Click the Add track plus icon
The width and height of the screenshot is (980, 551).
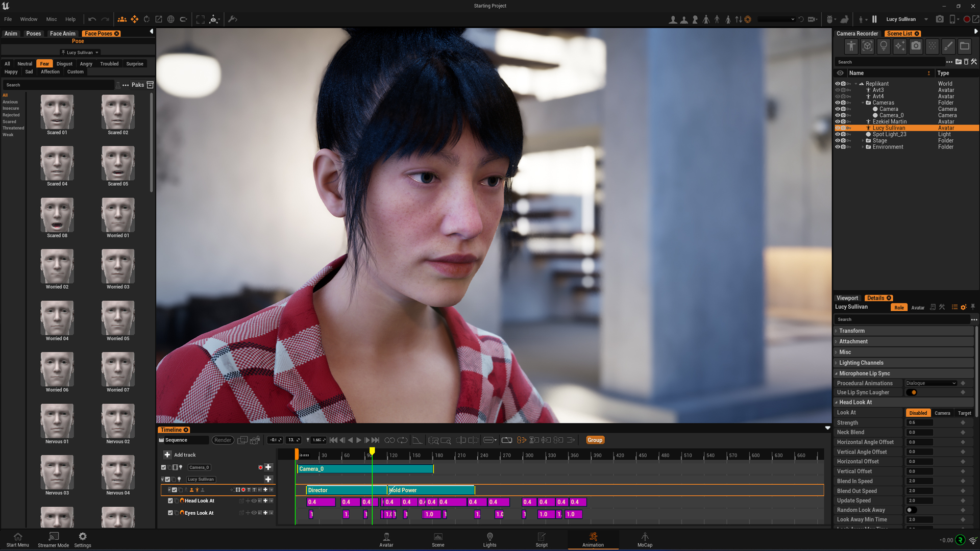167,455
